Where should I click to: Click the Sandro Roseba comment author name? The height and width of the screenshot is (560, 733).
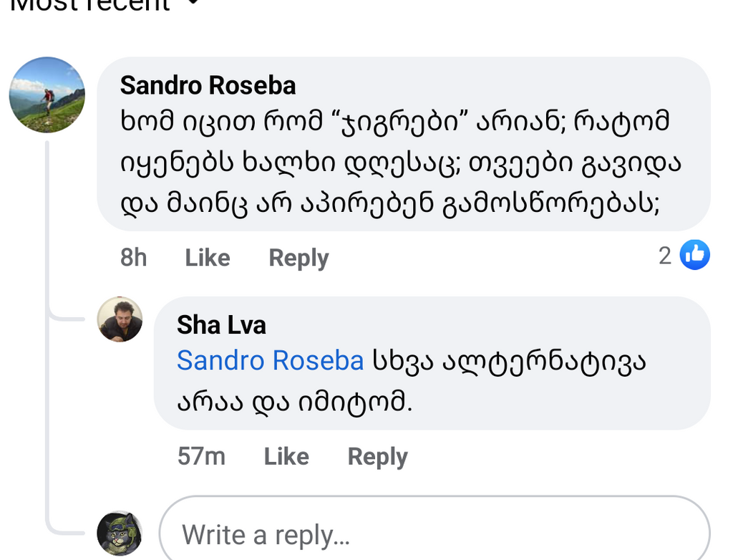pos(208,86)
